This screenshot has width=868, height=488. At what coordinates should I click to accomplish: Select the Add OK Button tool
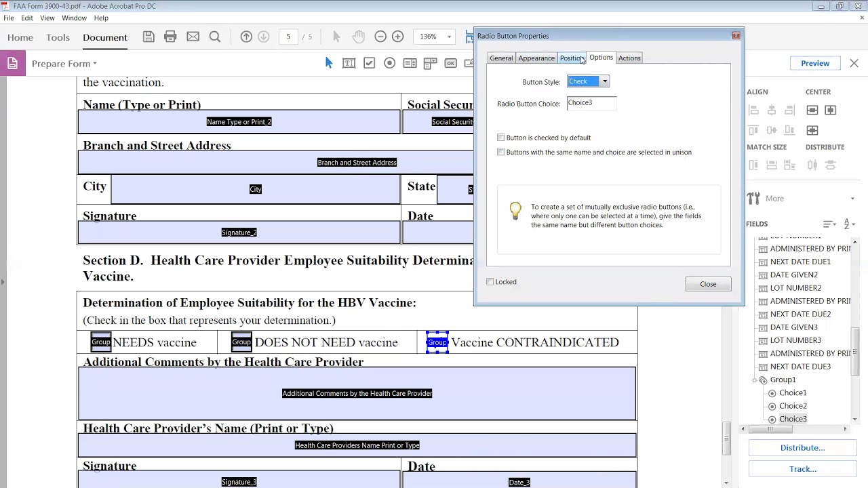click(x=450, y=63)
